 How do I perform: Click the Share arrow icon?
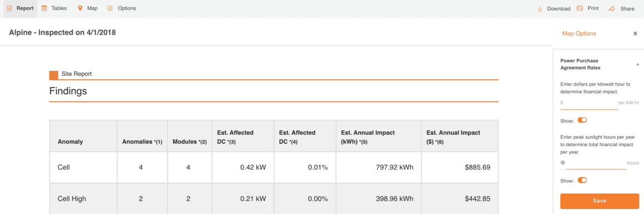coord(612,9)
